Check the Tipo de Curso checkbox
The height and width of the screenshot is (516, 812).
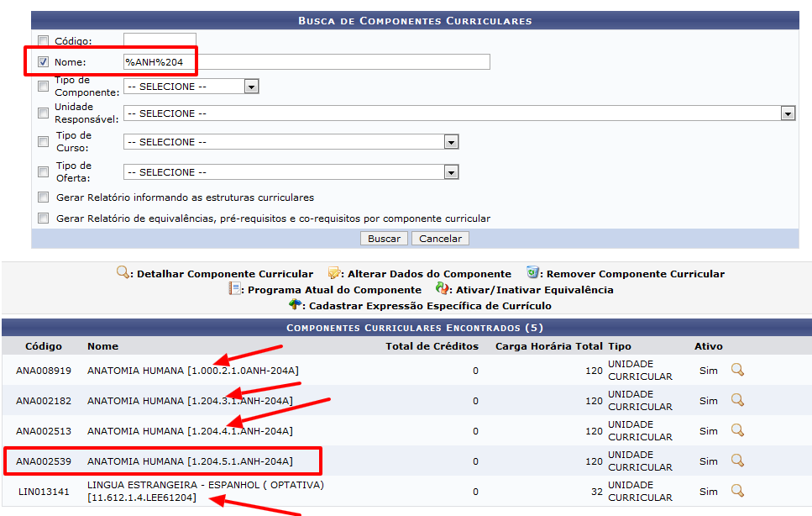pyautogui.click(x=44, y=142)
